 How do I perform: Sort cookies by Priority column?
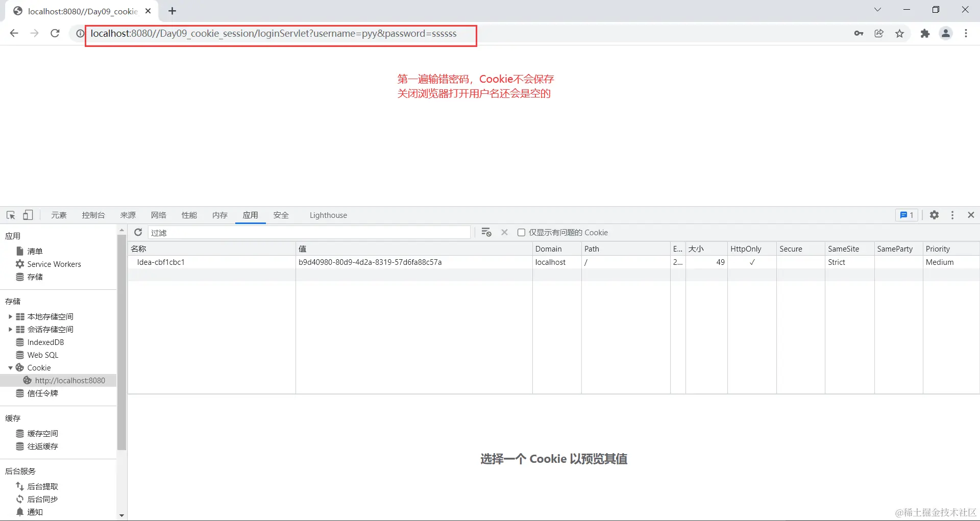pyautogui.click(x=951, y=249)
